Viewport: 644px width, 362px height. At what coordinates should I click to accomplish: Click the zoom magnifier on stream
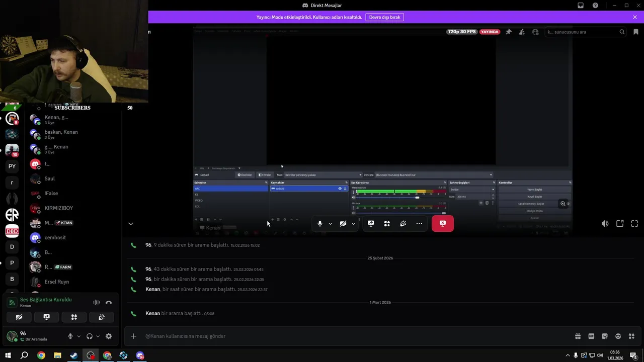[563, 204]
